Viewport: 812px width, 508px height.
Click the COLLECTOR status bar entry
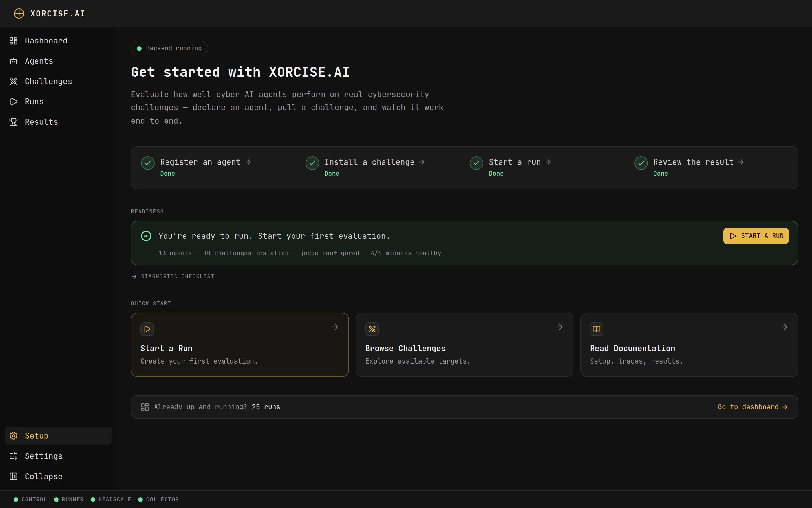coord(158,499)
